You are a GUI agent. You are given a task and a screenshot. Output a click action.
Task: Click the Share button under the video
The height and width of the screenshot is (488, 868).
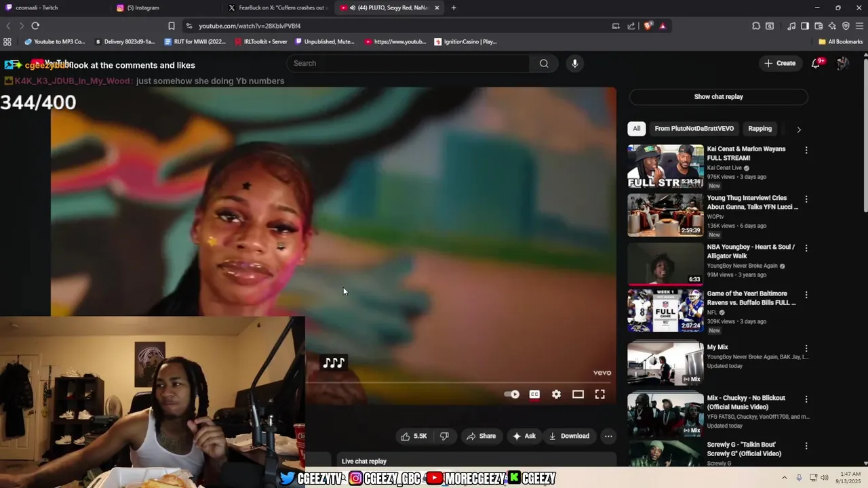(481, 436)
